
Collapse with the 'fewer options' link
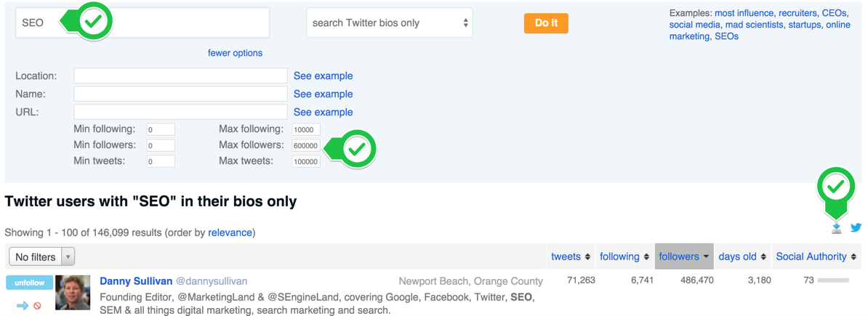(235, 53)
